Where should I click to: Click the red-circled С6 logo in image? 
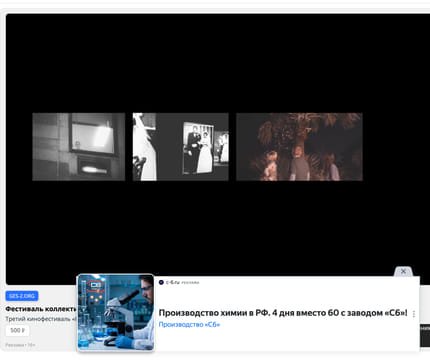96,286
